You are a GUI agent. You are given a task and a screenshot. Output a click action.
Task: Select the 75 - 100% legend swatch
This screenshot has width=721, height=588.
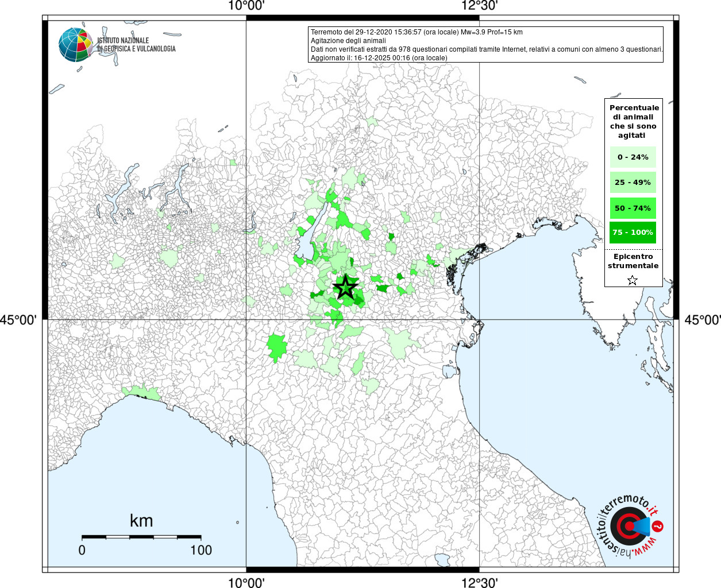633,233
